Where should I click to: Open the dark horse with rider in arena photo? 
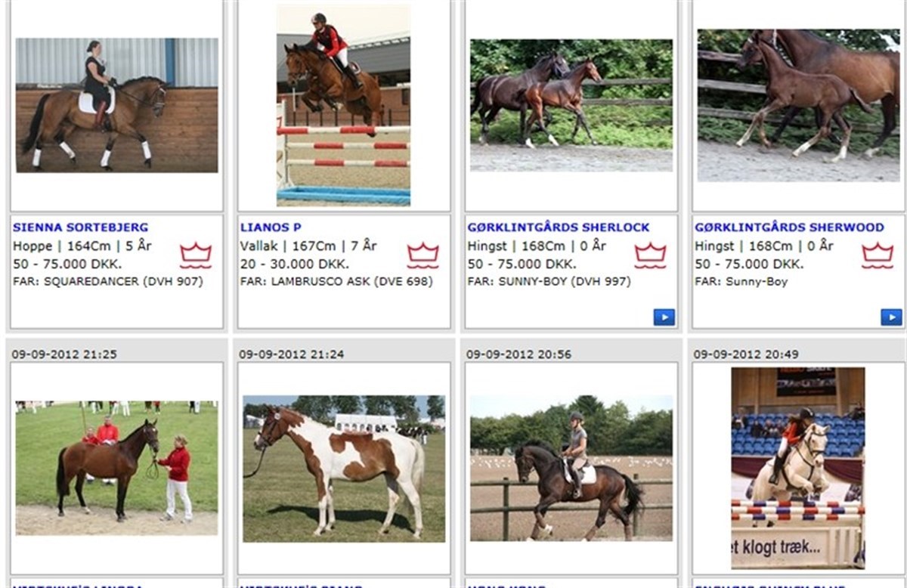571,468
